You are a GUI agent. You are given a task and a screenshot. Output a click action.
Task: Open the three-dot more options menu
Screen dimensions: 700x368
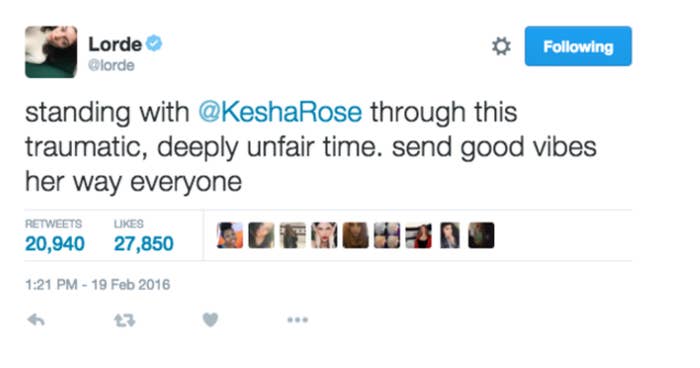click(297, 320)
